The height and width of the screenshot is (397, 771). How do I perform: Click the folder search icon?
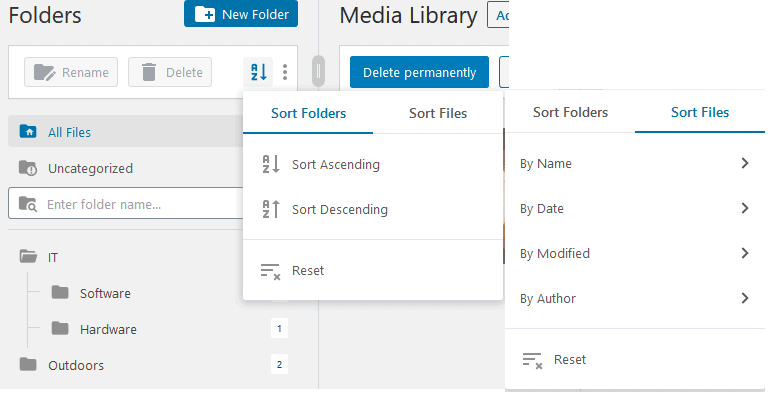[x=28, y=204]
